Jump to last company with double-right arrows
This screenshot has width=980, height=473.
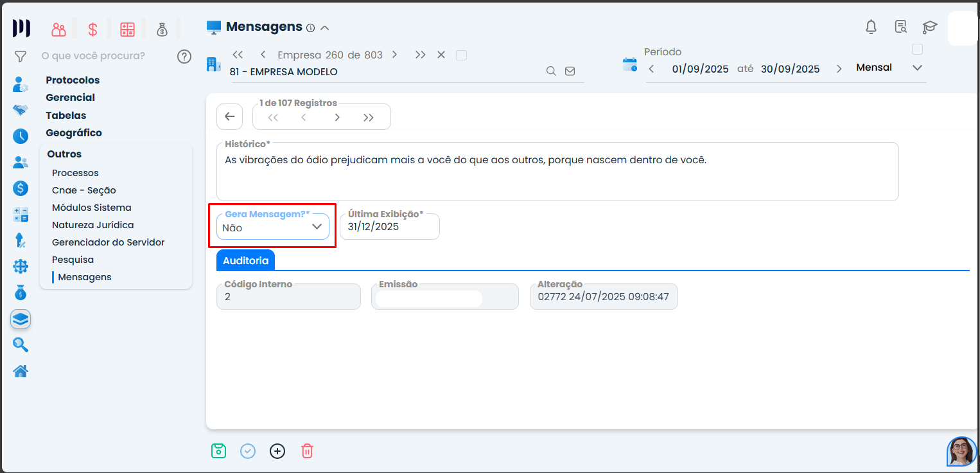coord(420,55)
